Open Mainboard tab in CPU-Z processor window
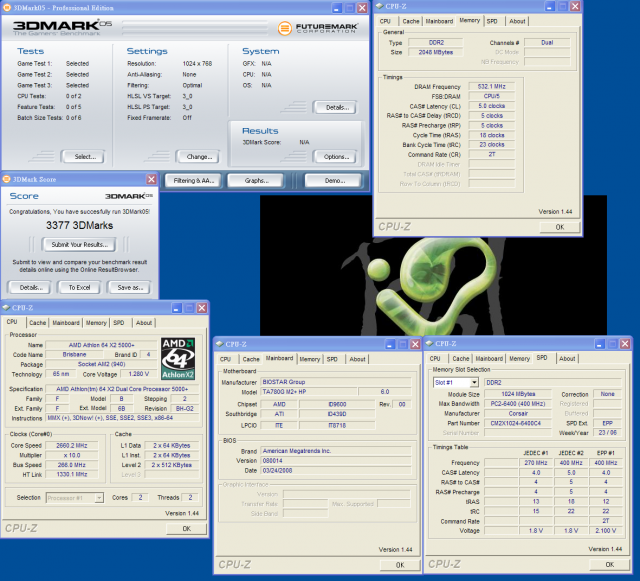Viewport: 640px width, 581px height. pos(66,323)
